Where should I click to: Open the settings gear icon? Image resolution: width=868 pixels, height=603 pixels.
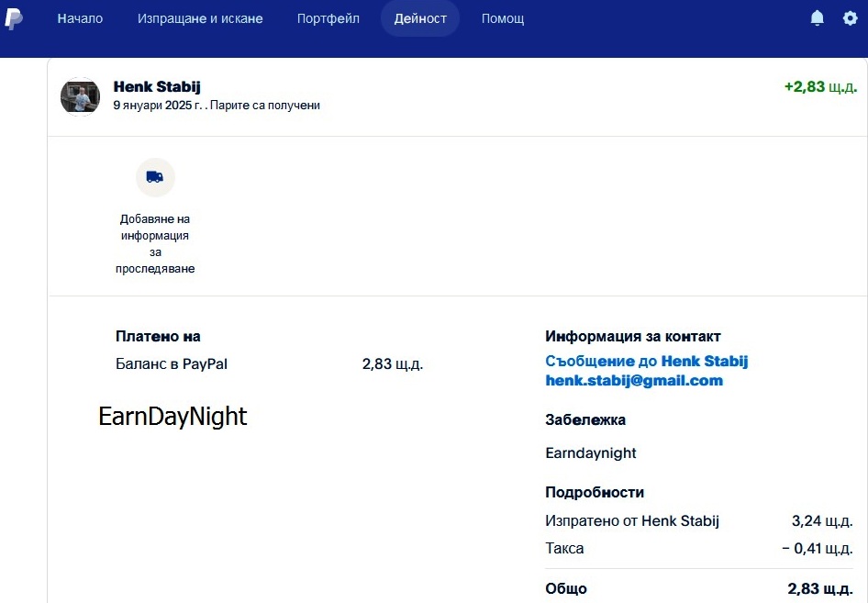[x=850, y=18]
